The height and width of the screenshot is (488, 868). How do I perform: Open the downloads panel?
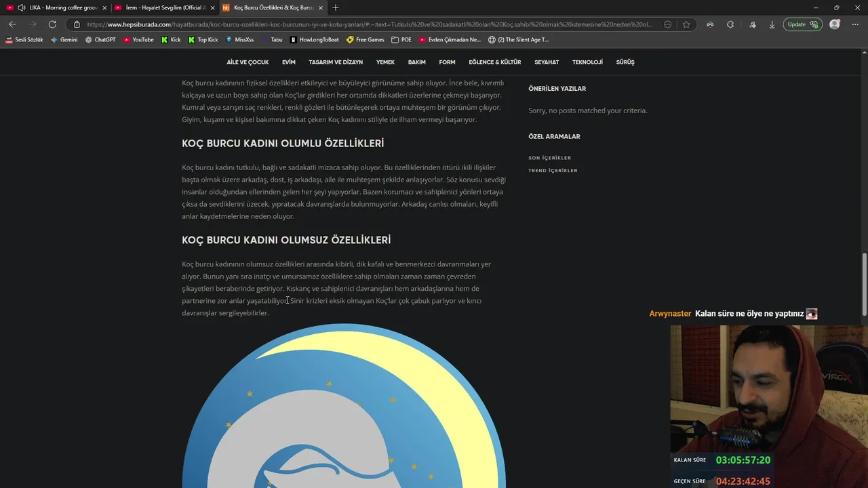772,24
